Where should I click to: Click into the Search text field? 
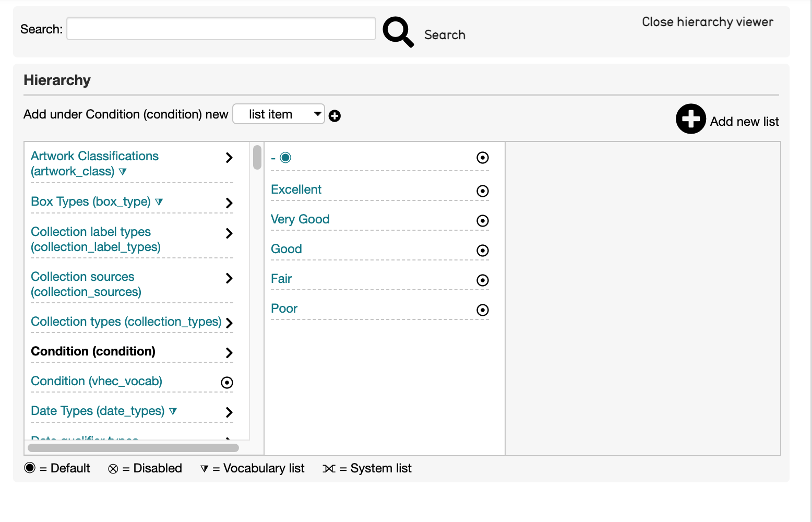pos(221,29)
